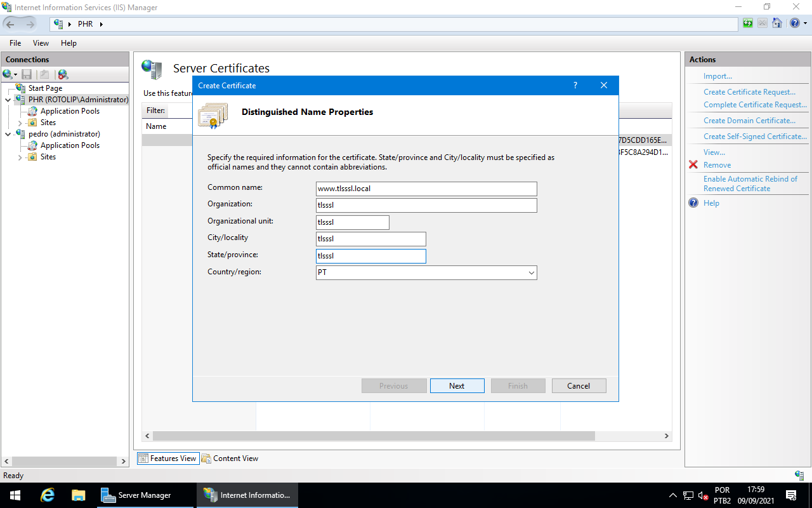Open the Country/region dropdown
The width and height of the screenshot is (812, 508).
(x=532, y=272)
